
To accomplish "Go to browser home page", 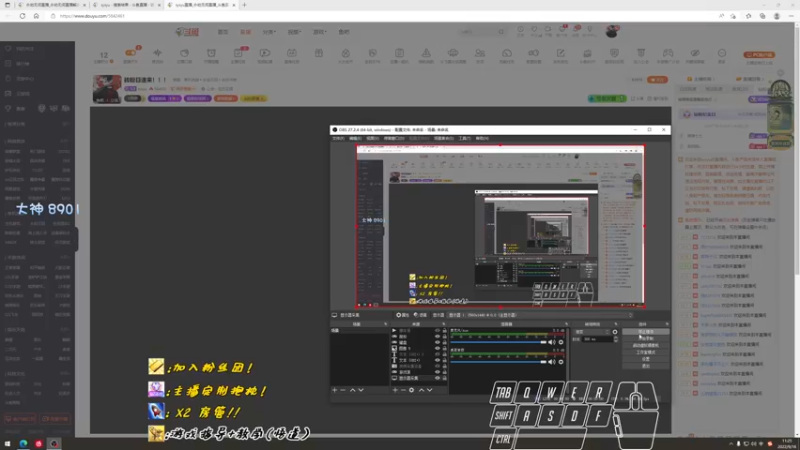I will click(36, 16).
